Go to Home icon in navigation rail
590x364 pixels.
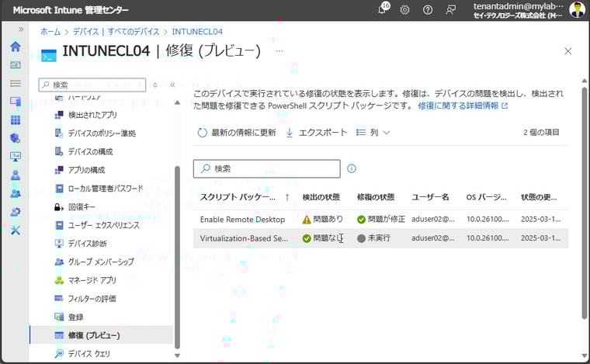16,47
